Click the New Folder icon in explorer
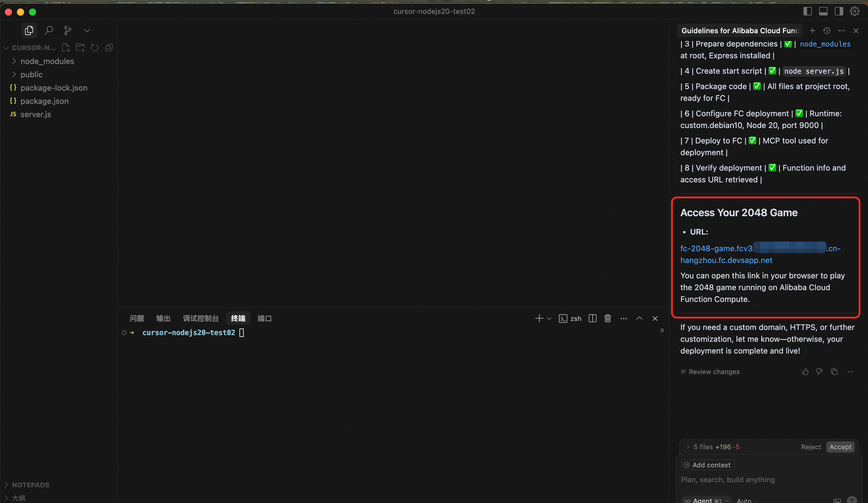 tap(80, 48)
